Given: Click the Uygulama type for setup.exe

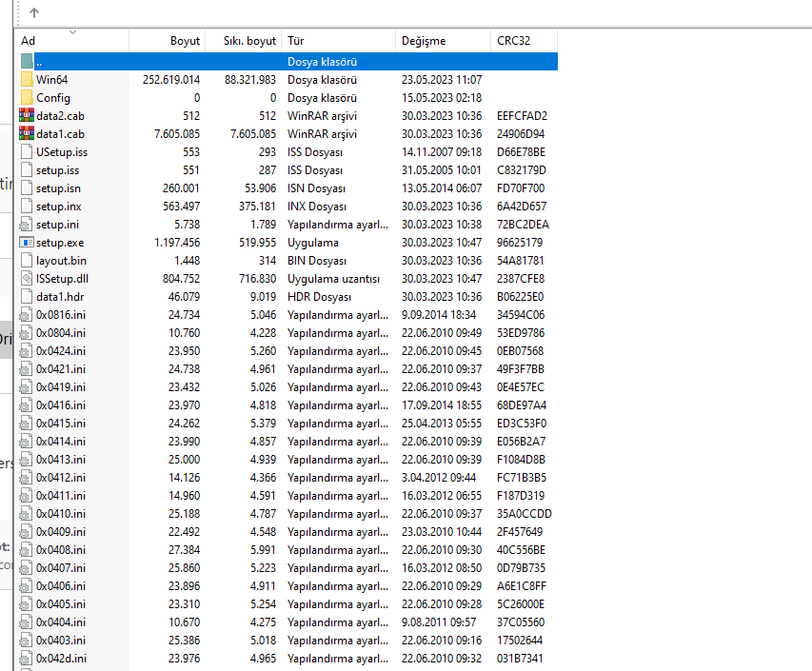Looking at the screenshot, I should [313, 243].
